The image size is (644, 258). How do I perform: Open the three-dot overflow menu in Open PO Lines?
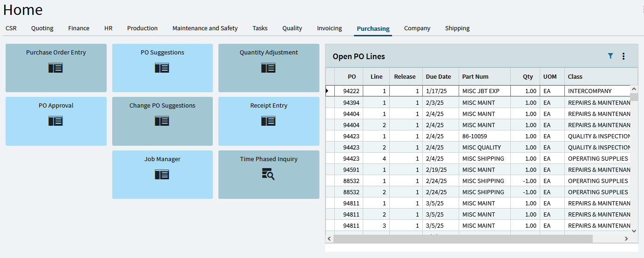(624, 56)
